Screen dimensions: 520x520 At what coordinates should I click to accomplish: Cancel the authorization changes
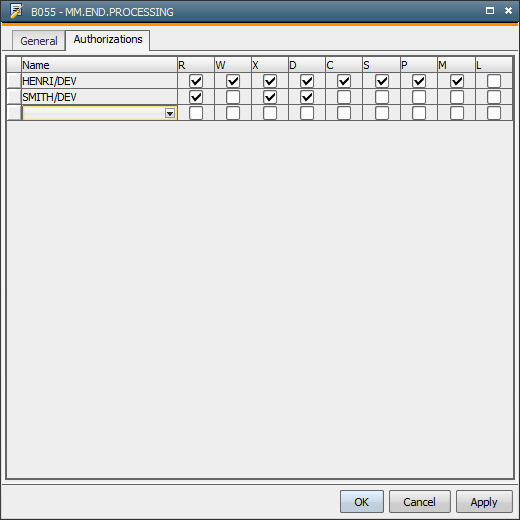420,502
